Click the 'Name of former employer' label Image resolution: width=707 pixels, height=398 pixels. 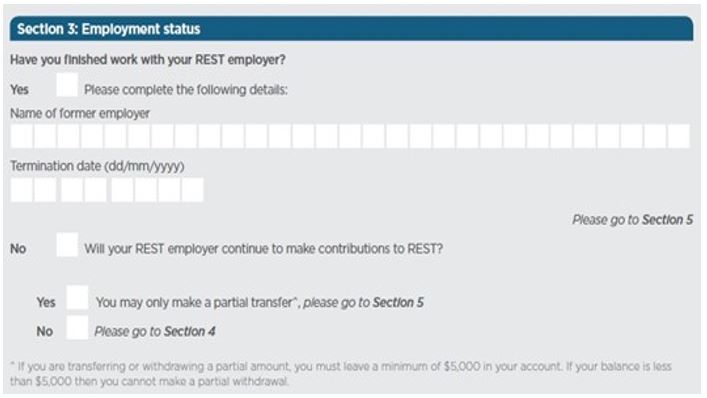click(x=80, y=114)
